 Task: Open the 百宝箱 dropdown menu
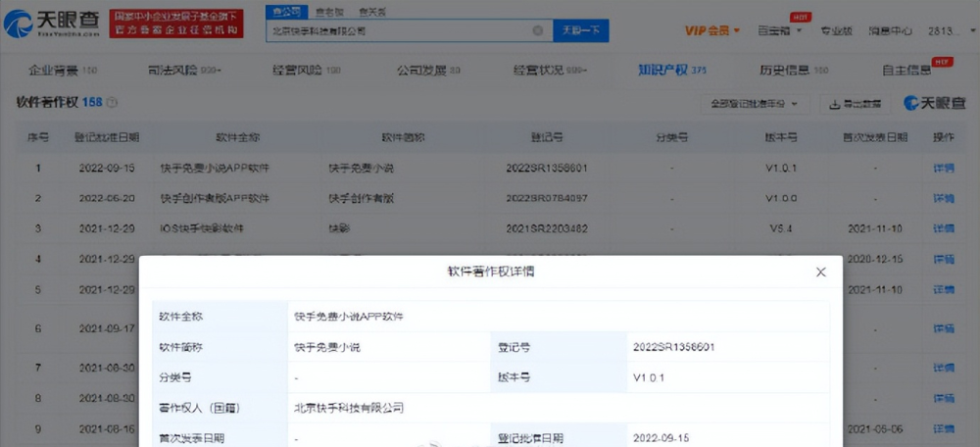(779, 30)
